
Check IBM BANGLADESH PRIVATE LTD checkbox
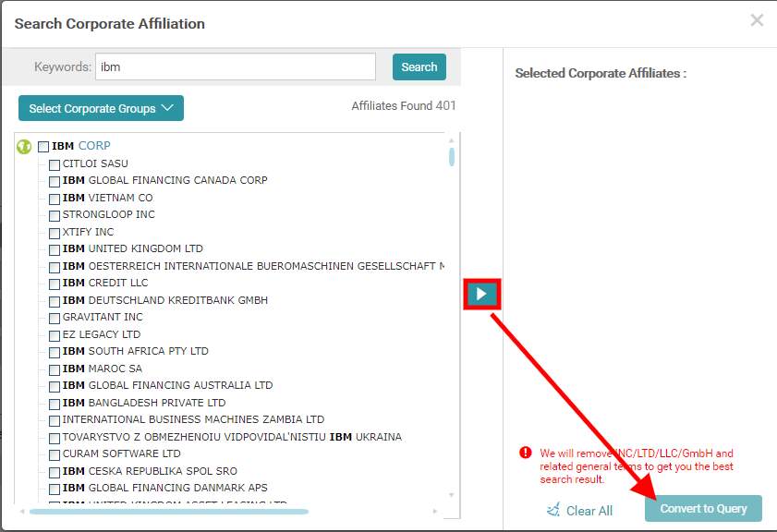(55, 405)
